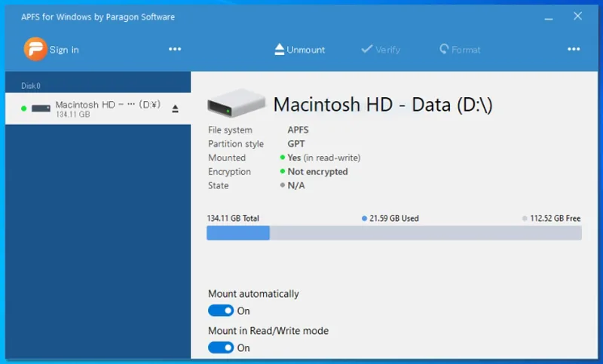Minimize the APFS for Windows window
Screen dimensions: 603x364
click(549, 17)
